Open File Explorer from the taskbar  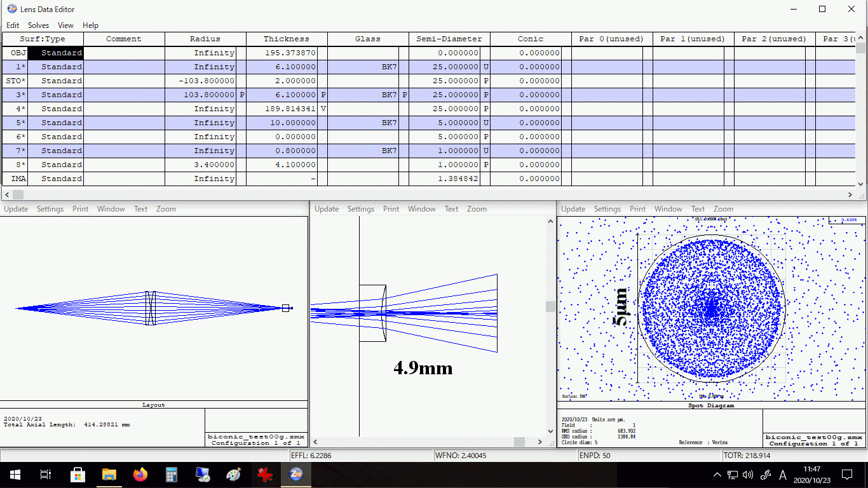pos(109,475)
